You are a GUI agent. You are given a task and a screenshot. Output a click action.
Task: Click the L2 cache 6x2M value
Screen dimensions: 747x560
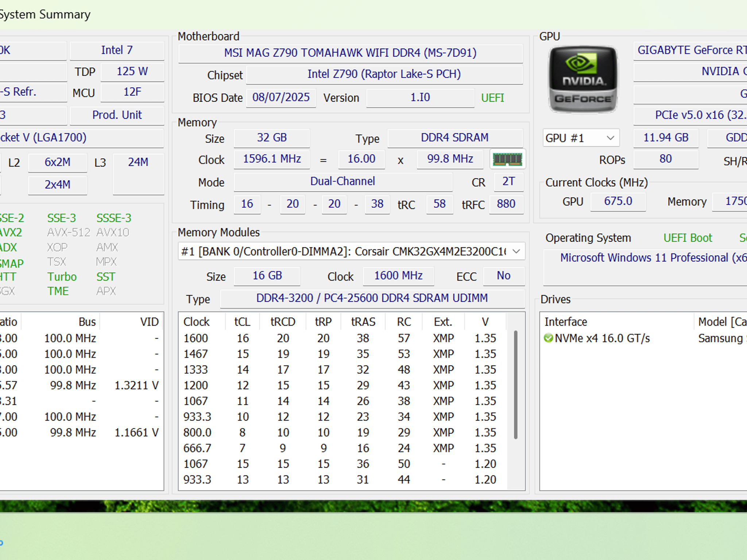click(x=58, y=162)
